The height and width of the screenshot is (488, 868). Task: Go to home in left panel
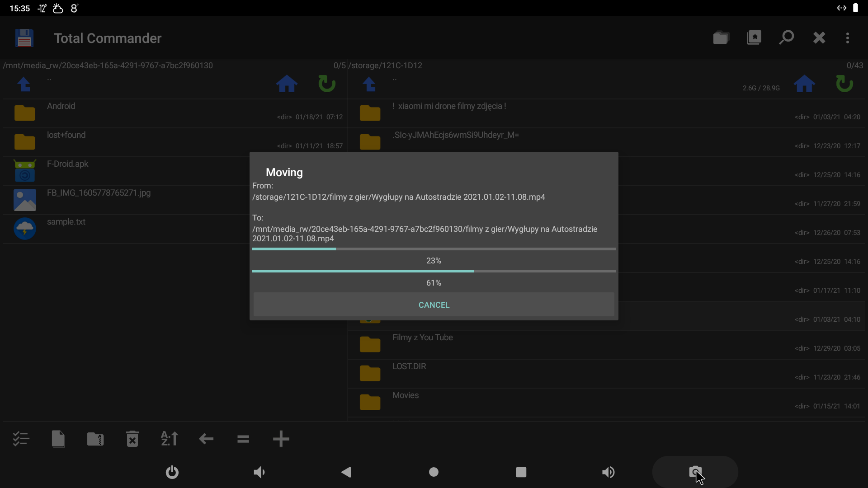(x=287, y=84)
